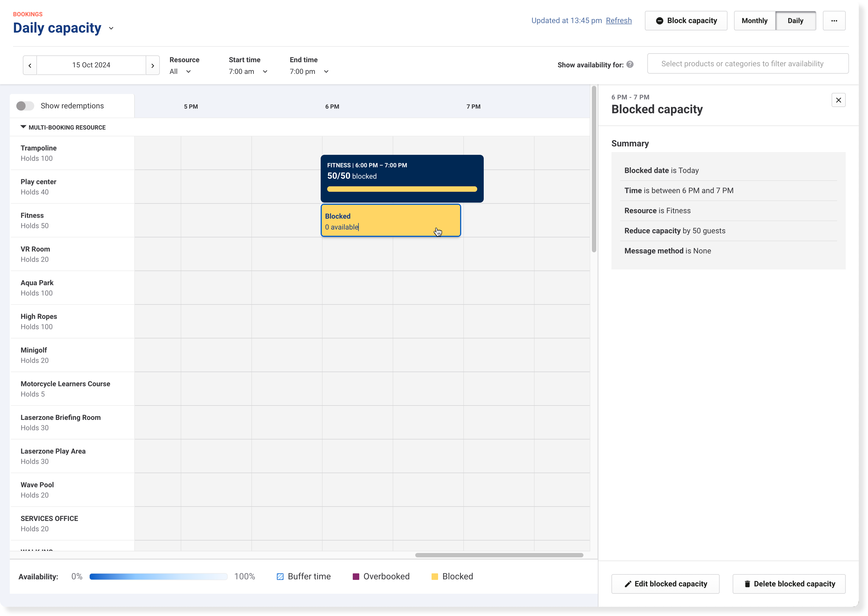Click the Reduce capacity by 50 guests line
The image size is (868, 616).
[x=675, y=231]
